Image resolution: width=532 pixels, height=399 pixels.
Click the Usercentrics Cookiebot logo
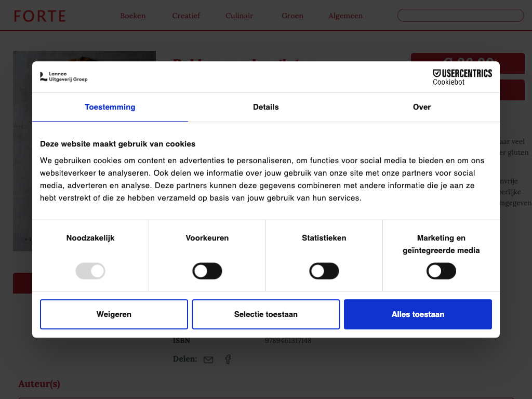[462, 77]
